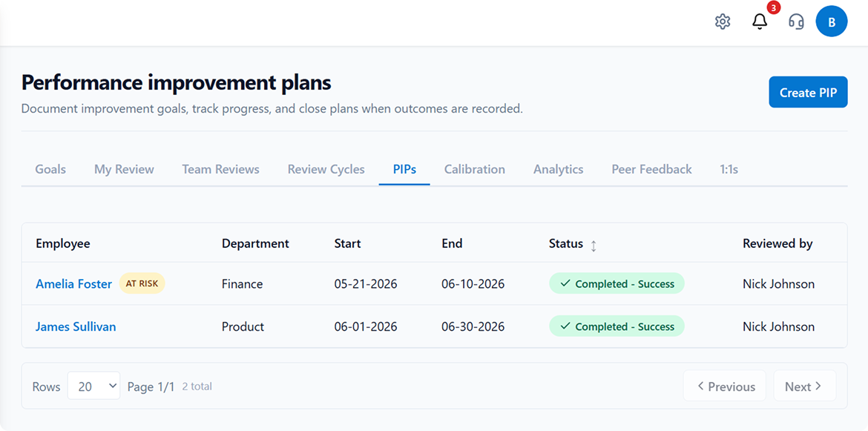Click Nick Johnson in James Sullivan's row

[x=779, y=326]
